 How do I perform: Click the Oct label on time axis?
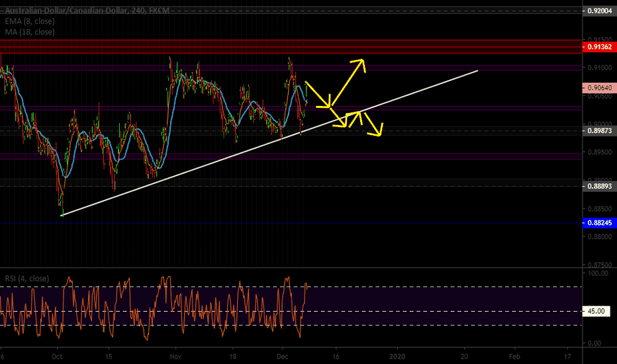pos(58,355)
